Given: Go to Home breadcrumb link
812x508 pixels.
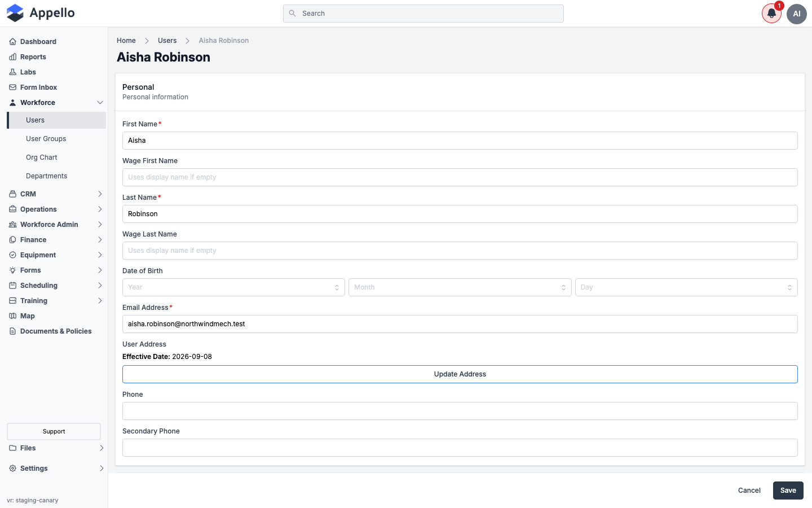Looking at the screenshot, I should tap(126, 41).
